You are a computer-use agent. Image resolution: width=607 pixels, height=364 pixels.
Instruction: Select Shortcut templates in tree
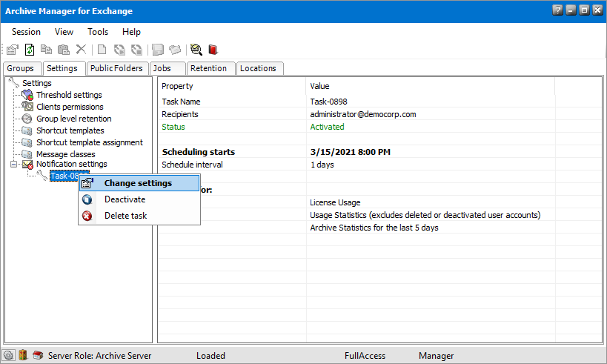[70, 130]
